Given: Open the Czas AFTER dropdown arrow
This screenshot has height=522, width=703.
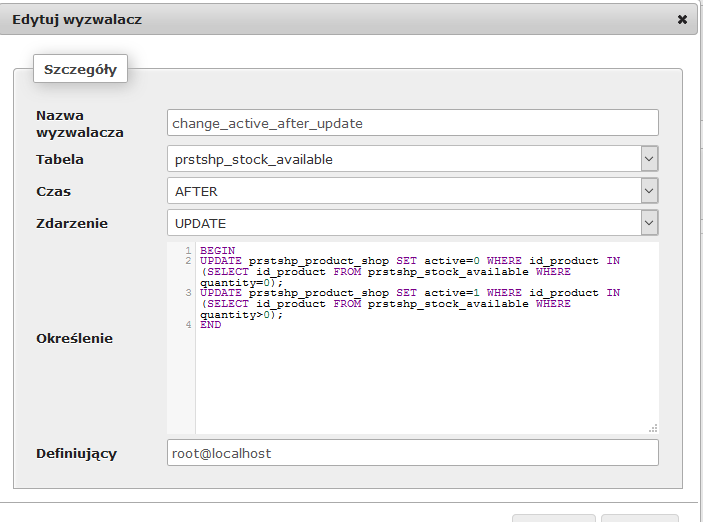Looking at the screenshot, I should (649, 191).
